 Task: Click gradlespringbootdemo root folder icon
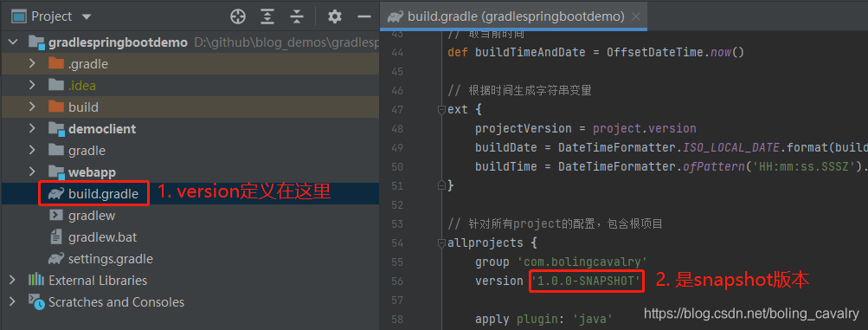click(x=36, y=42)
